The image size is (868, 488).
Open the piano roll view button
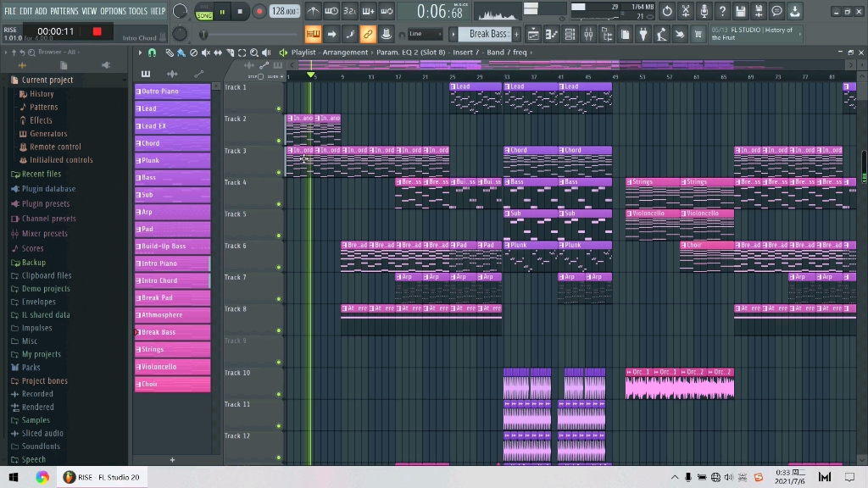[551, 34]
